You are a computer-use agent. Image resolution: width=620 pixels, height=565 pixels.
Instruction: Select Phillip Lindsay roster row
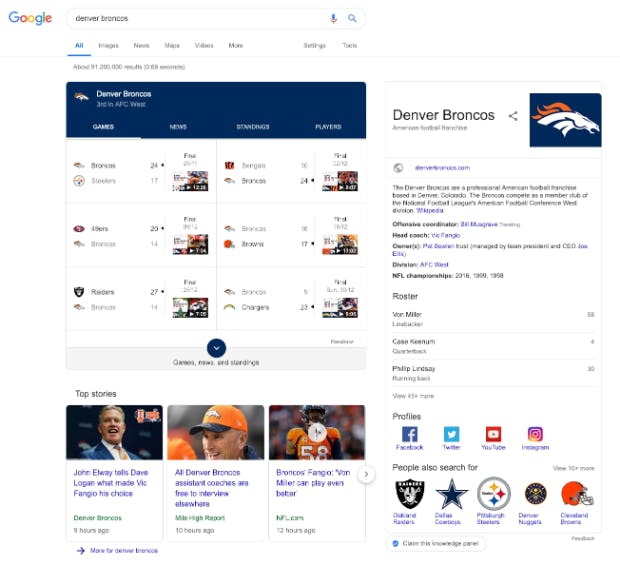(x=493, y=373)
